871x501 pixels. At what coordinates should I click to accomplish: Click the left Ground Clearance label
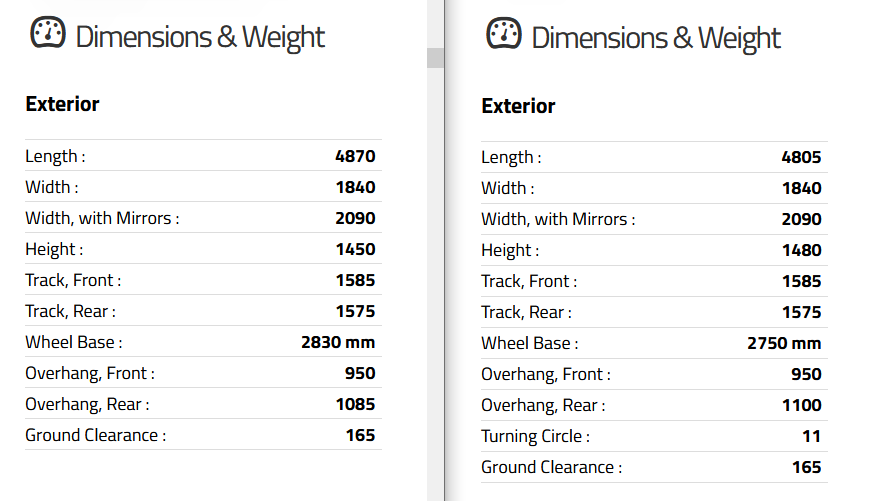tap(96, 435)
